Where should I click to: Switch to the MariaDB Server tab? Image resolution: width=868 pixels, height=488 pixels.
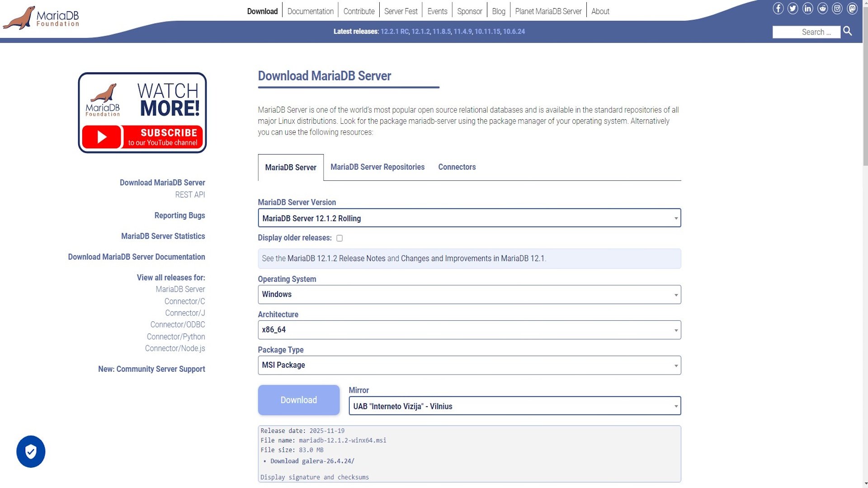(291, 168)
